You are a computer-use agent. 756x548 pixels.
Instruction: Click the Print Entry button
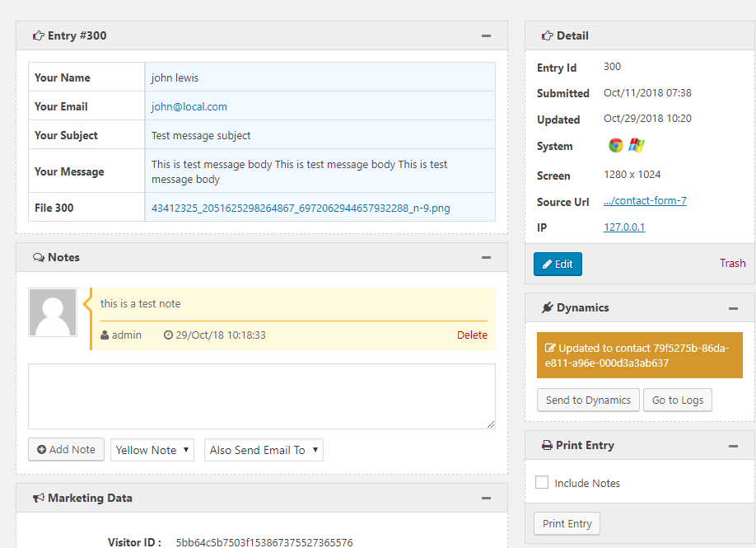click(567, 523)
